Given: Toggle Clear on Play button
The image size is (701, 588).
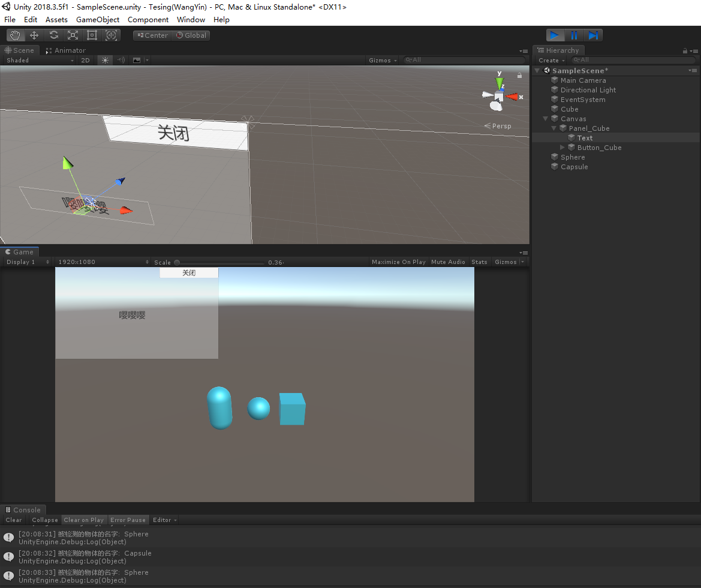Looking at the screenshot, I should click(83, 520).
